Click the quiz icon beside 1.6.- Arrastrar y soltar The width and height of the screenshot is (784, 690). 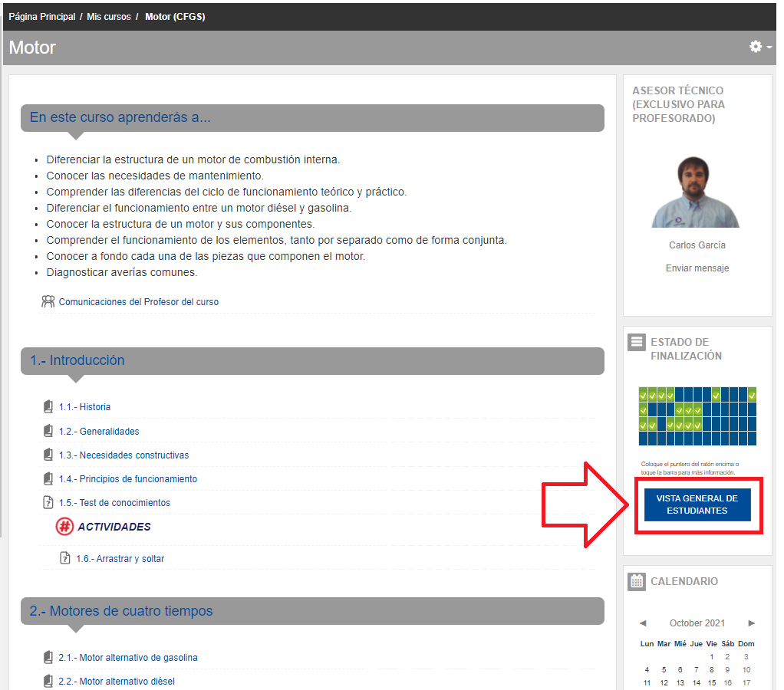[65, 558]
